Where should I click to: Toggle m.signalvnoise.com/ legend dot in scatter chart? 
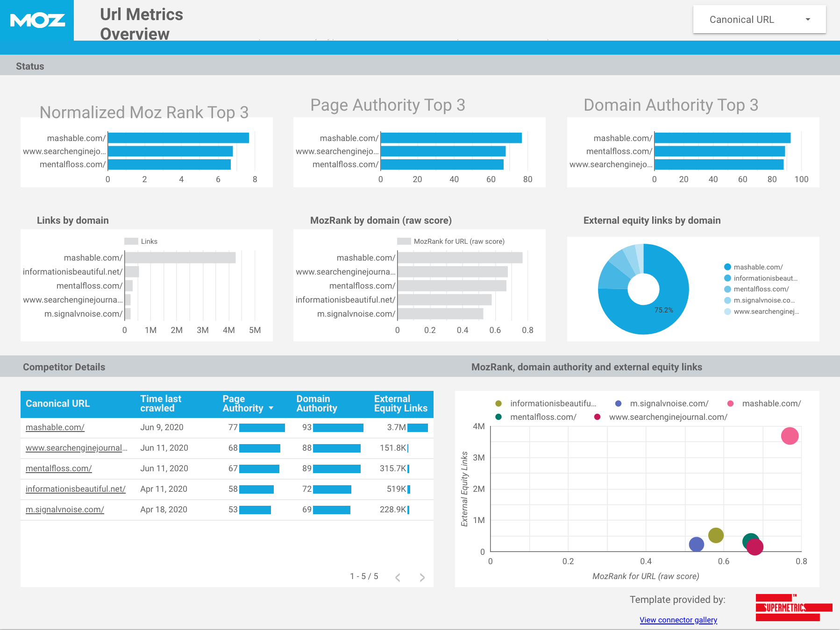click(619, 403)
